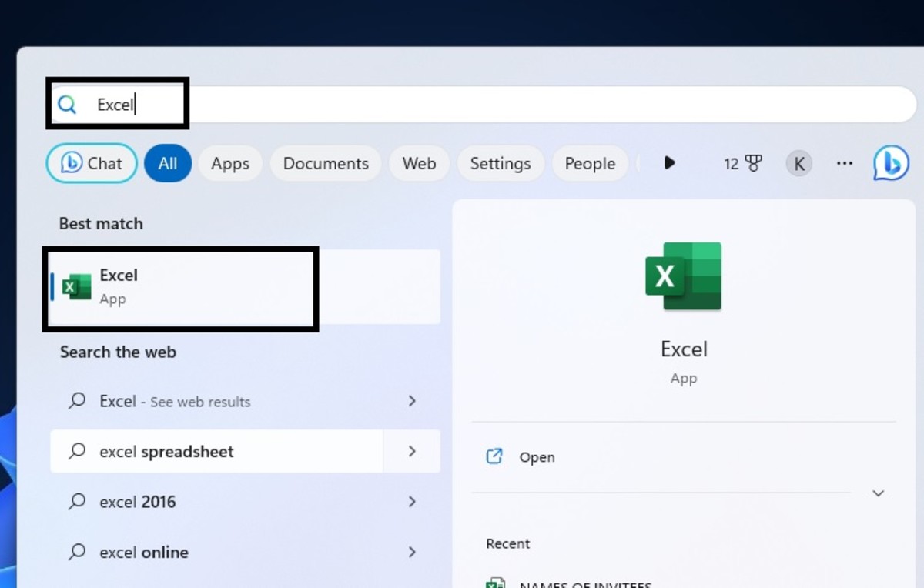Expand the chevron below the Open option
This screenshot has width=924, height=588.
pyautogui.click(x=878, y=493)
